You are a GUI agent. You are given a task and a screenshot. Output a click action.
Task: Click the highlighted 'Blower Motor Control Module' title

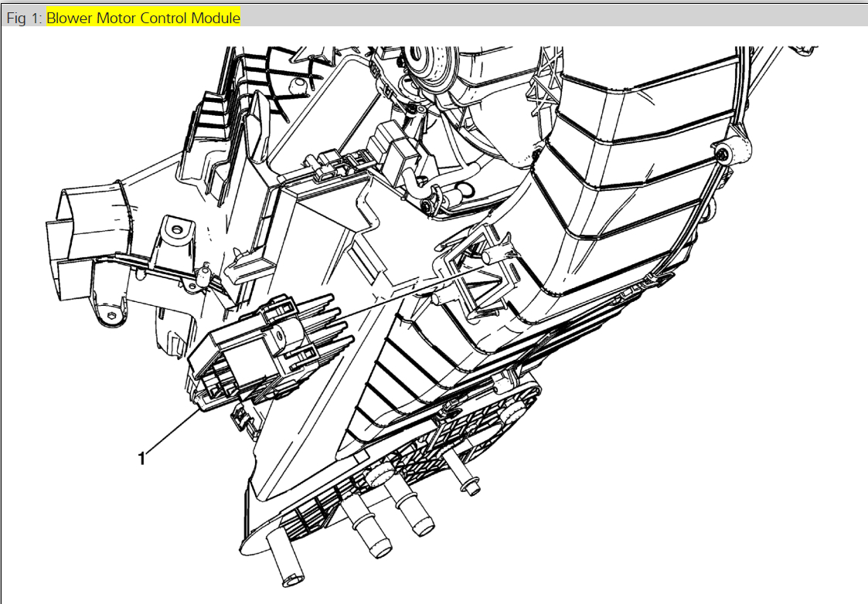coord(143,18)
